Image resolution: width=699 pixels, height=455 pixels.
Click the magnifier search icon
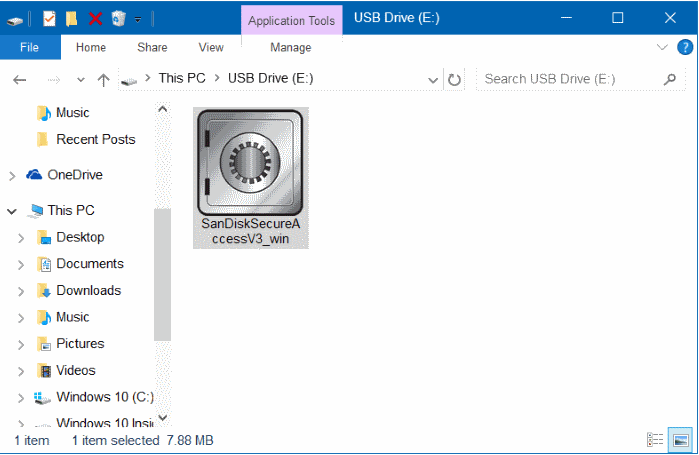(x=670, y=79)
